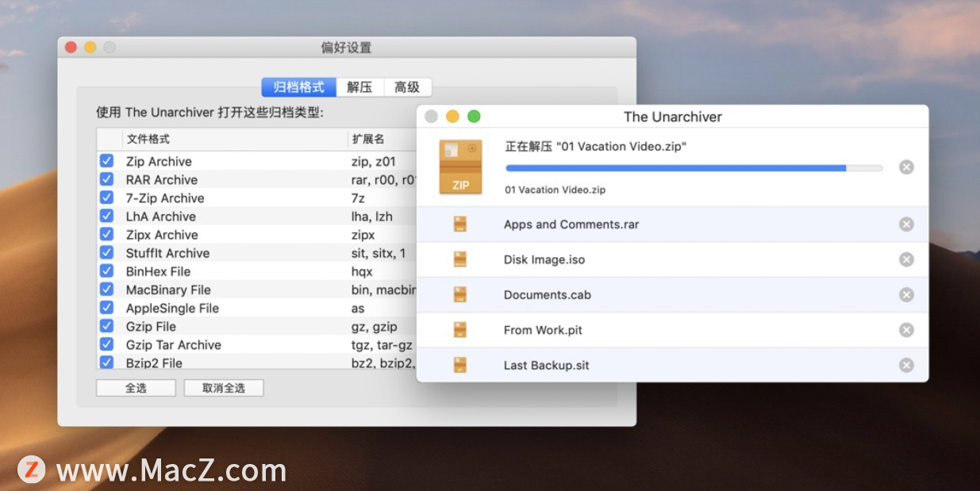Remove Last Backup.sit from the queue

point(906,365)
